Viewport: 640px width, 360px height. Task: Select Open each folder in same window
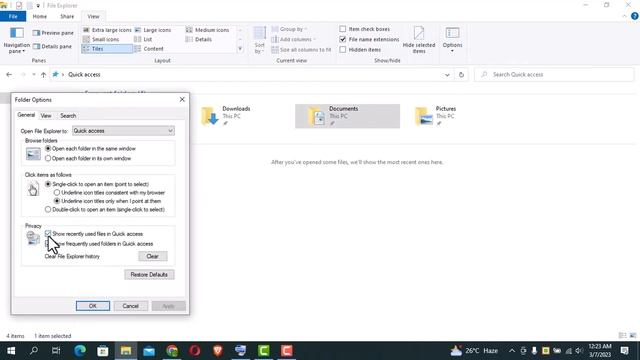[x=48, y=149]
